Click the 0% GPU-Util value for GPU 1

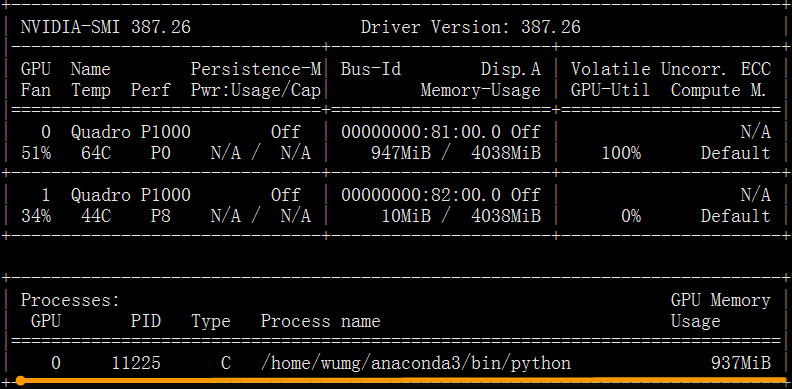pos(631,216)
